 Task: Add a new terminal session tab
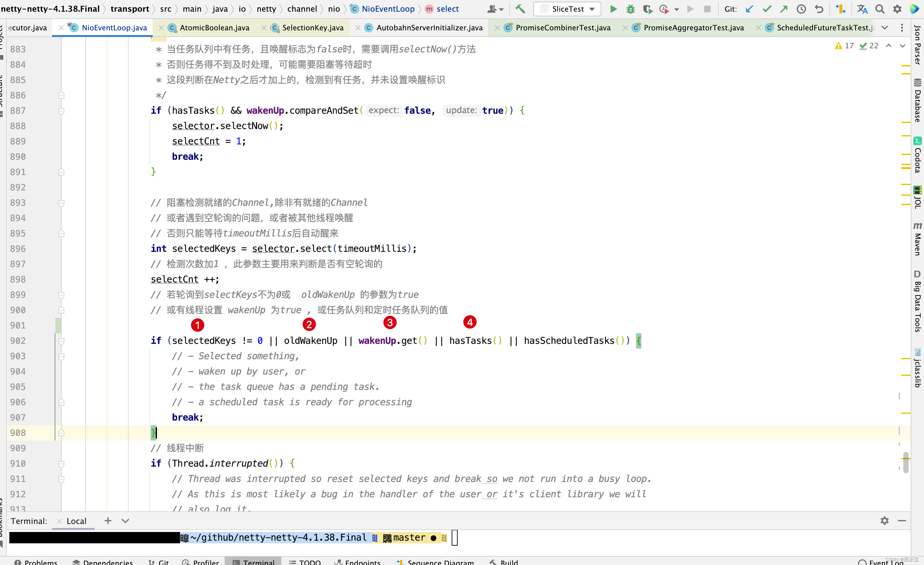pyautogui.click(x=108, y=521)
